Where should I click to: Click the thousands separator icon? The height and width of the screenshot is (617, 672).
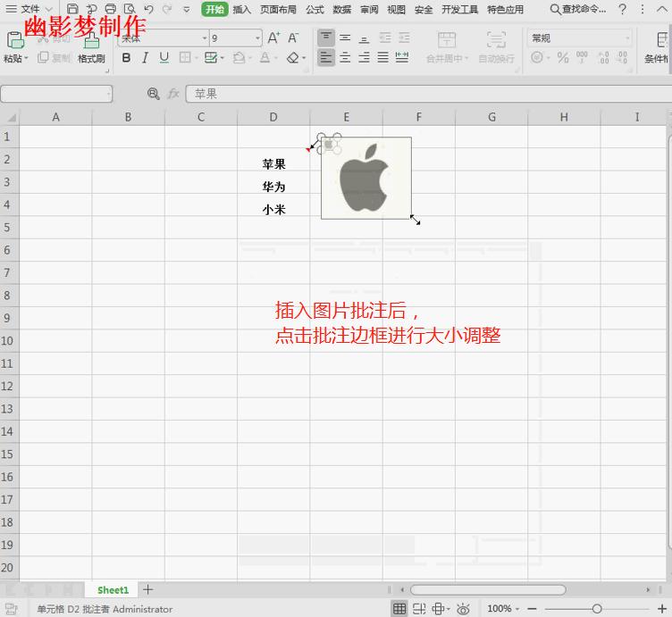click(x=582, y=57)
